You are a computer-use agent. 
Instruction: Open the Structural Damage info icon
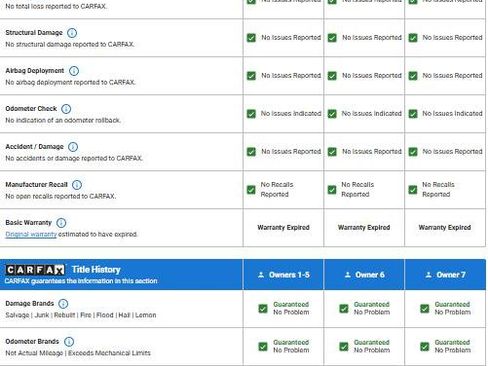72,33
